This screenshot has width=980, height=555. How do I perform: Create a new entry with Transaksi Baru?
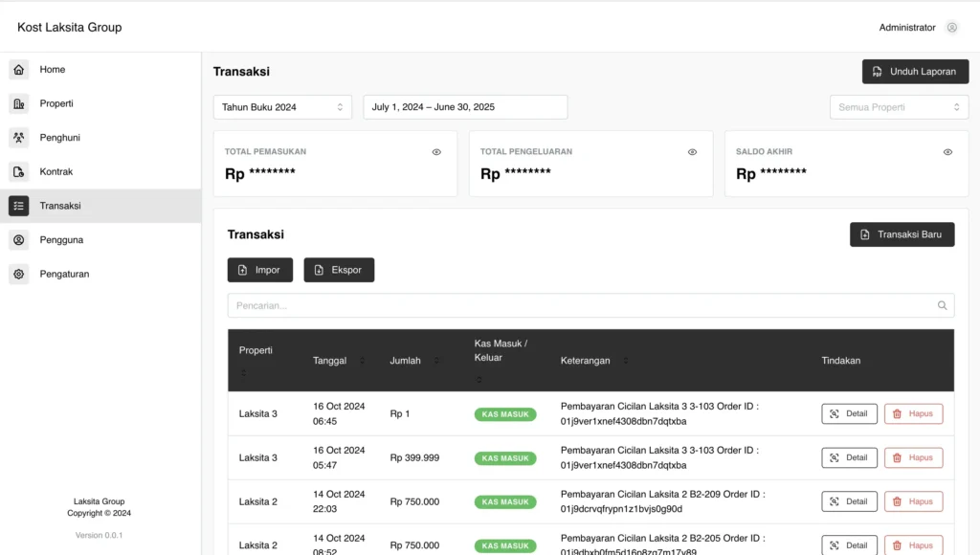pyautogui.click(x=902, y=234)
